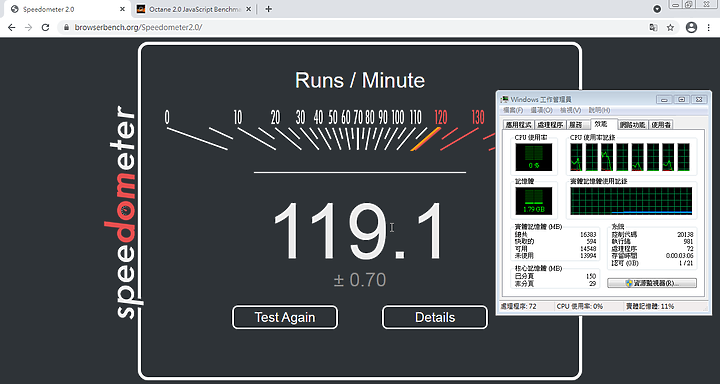Image resolution: width=720 pixels, height=384 pixels.
Task: Click the Runs / Minute heading
Action: [360, 80]
